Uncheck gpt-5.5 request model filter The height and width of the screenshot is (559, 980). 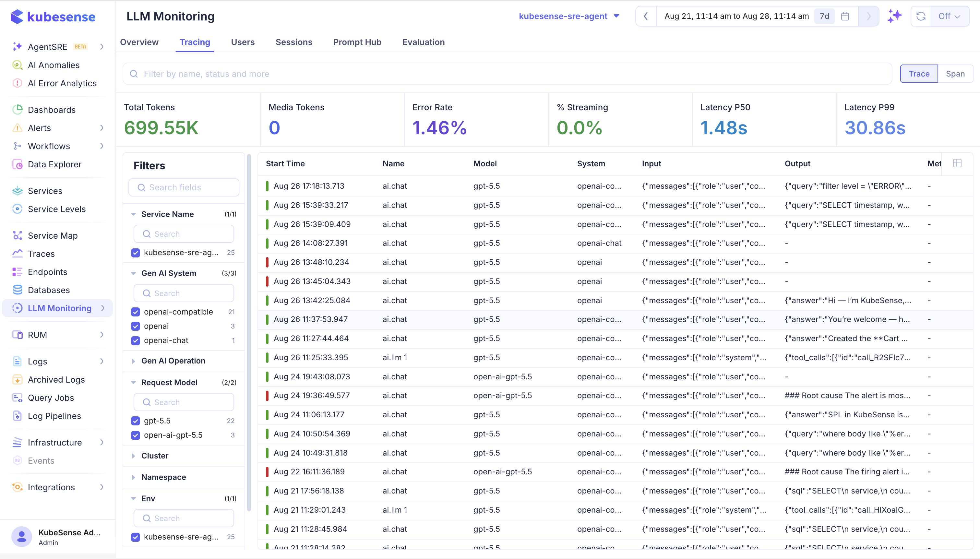tap(136, 421)
